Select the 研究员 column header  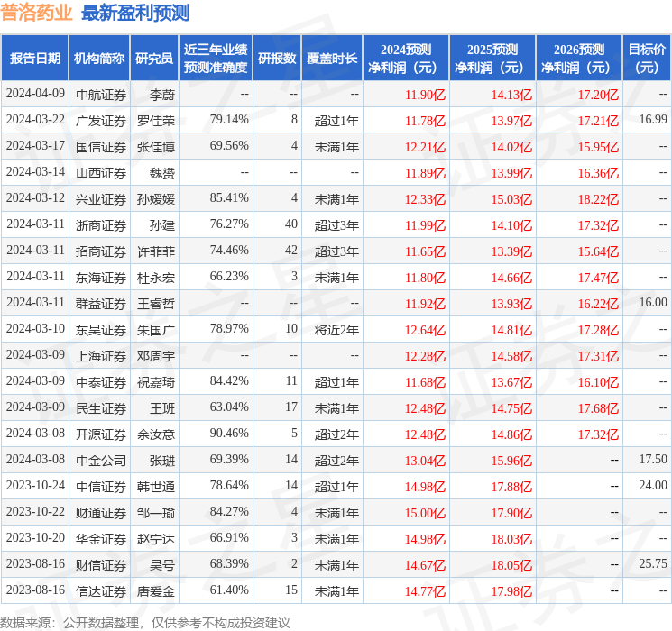[154, 59]
